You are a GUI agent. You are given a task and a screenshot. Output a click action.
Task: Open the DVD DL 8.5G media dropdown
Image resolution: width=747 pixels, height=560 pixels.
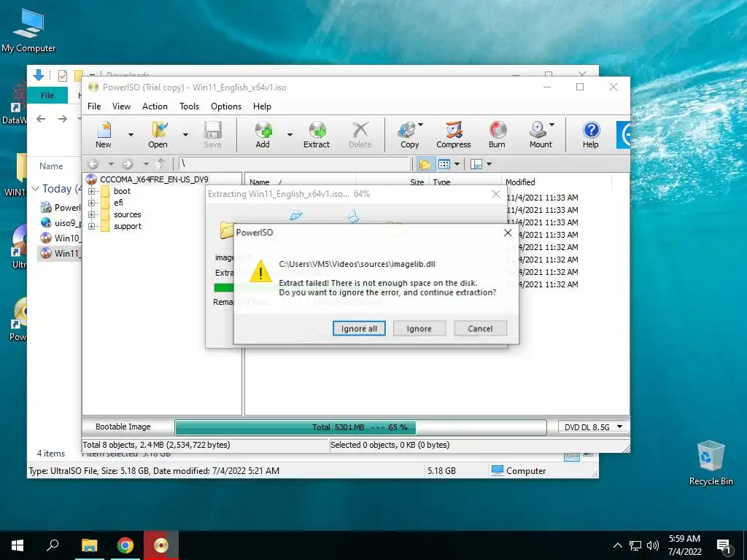[592, 427]
